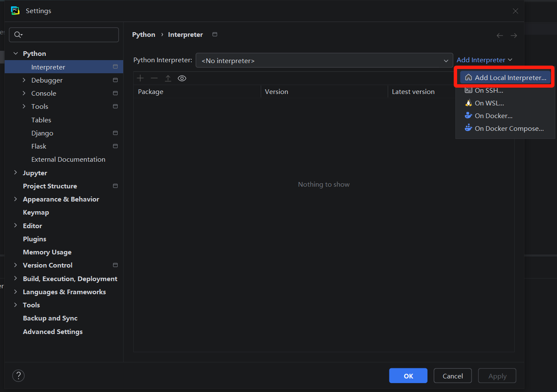Open the Add Interpreter dropdown link
The width and height of the screenshot is (557, 392).
(484, 60)
